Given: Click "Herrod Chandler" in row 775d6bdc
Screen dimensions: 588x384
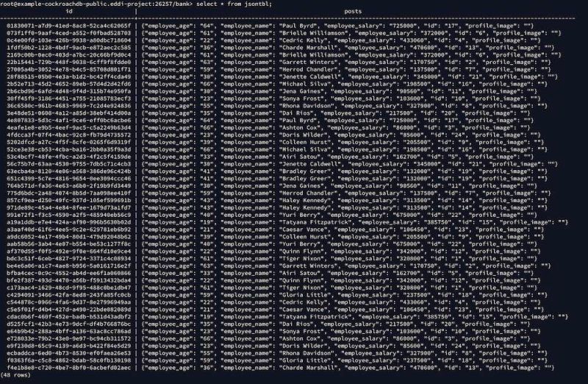Looking at the screenshot, I should (308, 193).
